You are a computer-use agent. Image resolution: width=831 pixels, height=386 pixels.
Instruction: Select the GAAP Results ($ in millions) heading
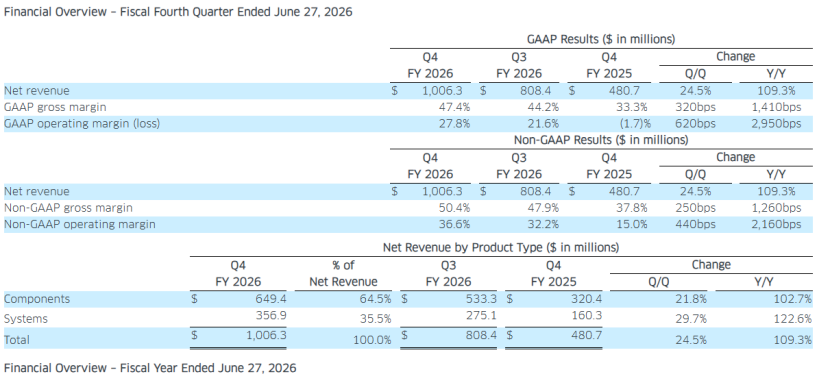601,39
